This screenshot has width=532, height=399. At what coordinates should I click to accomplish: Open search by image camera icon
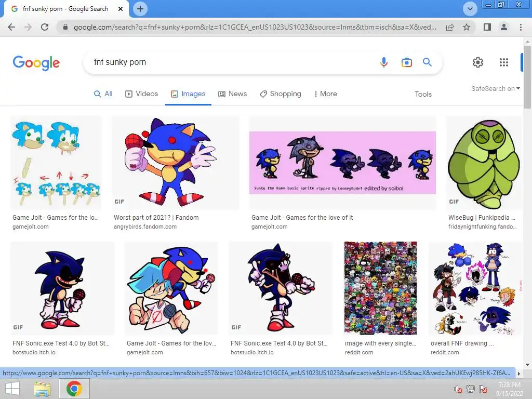point(406,62)
